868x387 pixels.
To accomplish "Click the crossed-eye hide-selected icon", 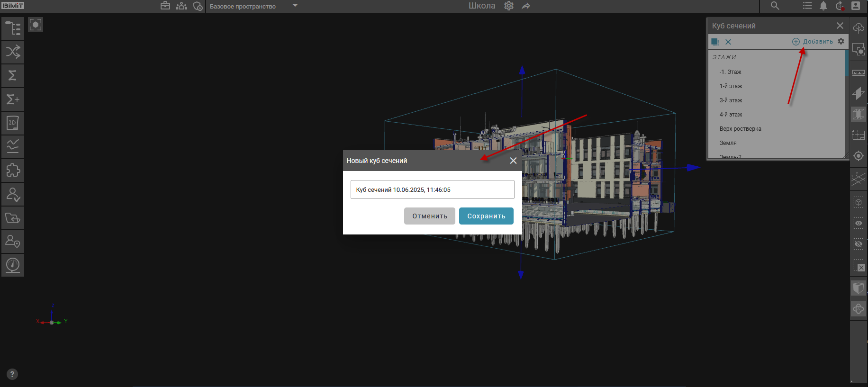I will 859,244.
